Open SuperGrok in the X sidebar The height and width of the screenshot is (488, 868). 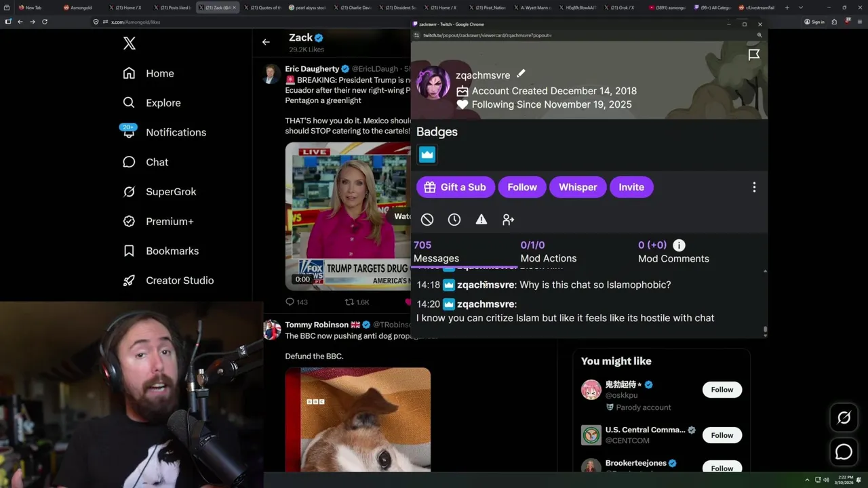click(159, 192)
